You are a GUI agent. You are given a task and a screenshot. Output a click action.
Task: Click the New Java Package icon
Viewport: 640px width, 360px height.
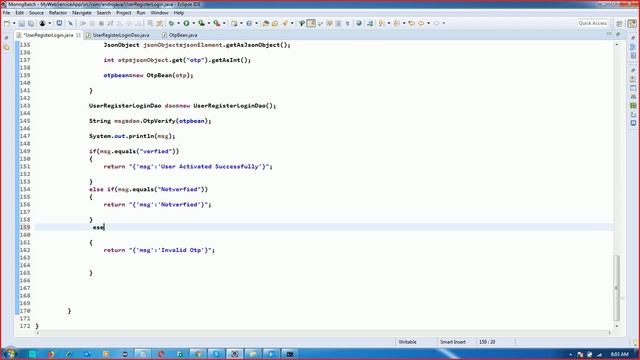coord(234,24)
